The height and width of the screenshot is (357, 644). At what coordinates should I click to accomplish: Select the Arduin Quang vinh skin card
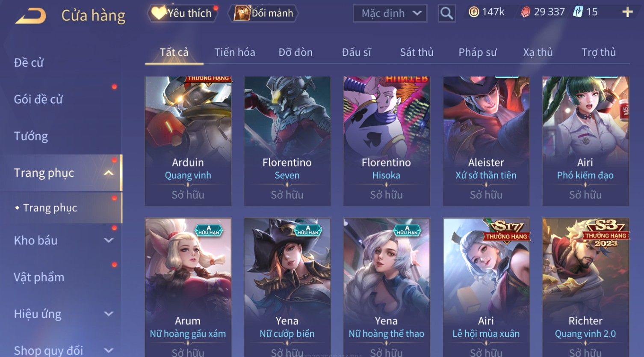(x=188, y=141)
